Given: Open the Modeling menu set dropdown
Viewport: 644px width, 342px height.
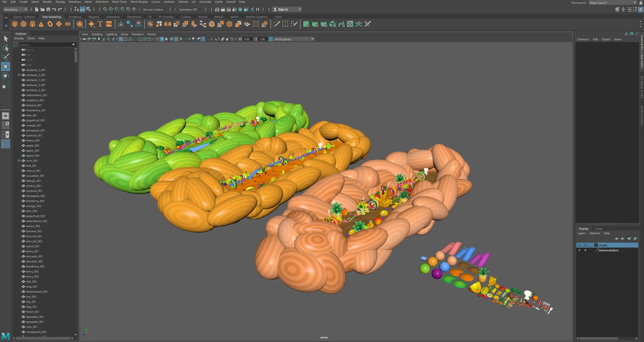Looking at the screenshot, I should (x=16, y=10).
